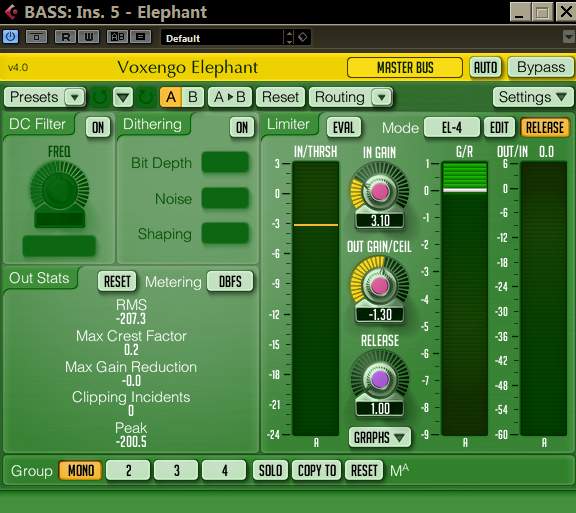Click the MASTER BUS instance name field
The width and height of the screenshot is (576, 513).
(405, 68)
